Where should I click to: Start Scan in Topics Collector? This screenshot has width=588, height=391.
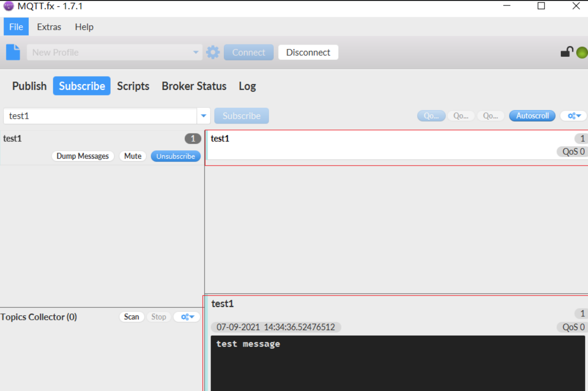[131, 317]
